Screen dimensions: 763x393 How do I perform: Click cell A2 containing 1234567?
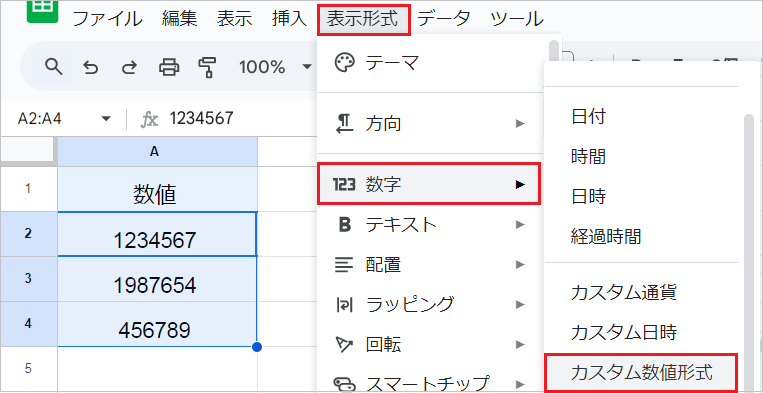(x=158, y=234)
